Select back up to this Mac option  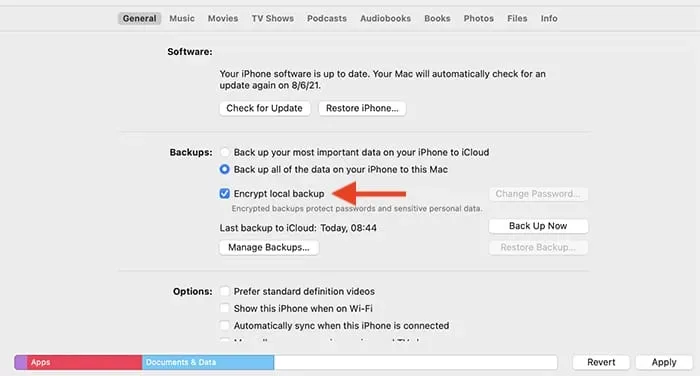click(225, 169)
